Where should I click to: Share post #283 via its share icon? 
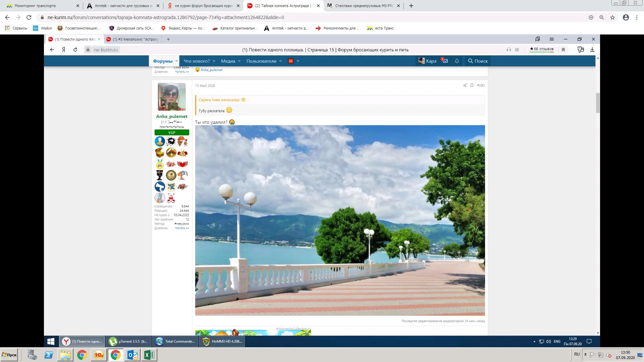tap(465, 85)
